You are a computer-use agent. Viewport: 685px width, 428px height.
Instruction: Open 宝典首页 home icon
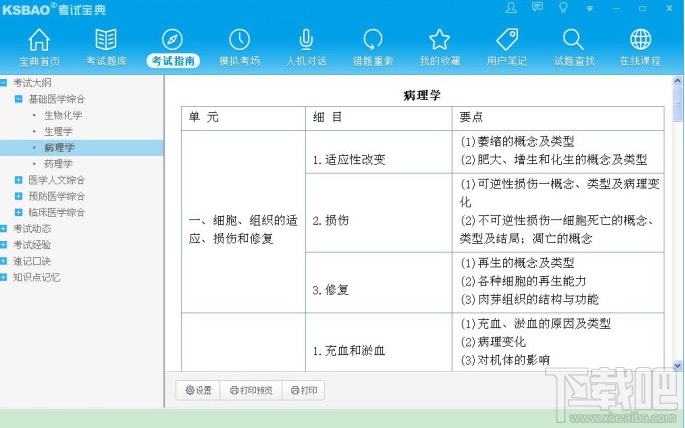point(39,40)
